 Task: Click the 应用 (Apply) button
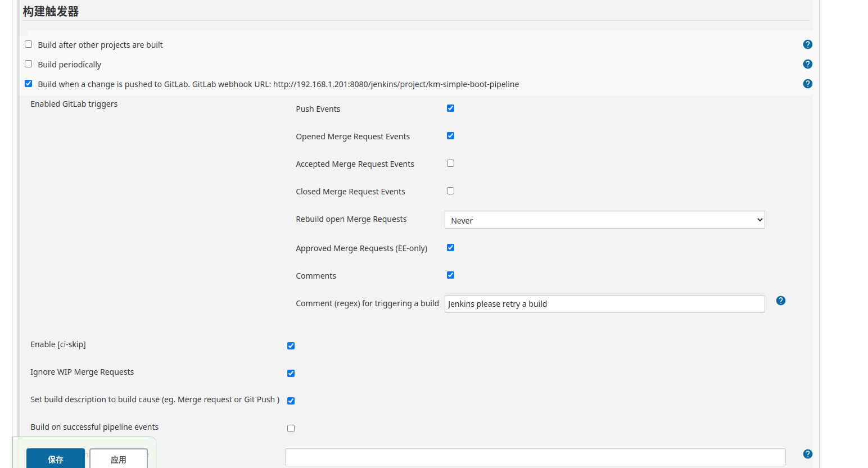point(119,459)
